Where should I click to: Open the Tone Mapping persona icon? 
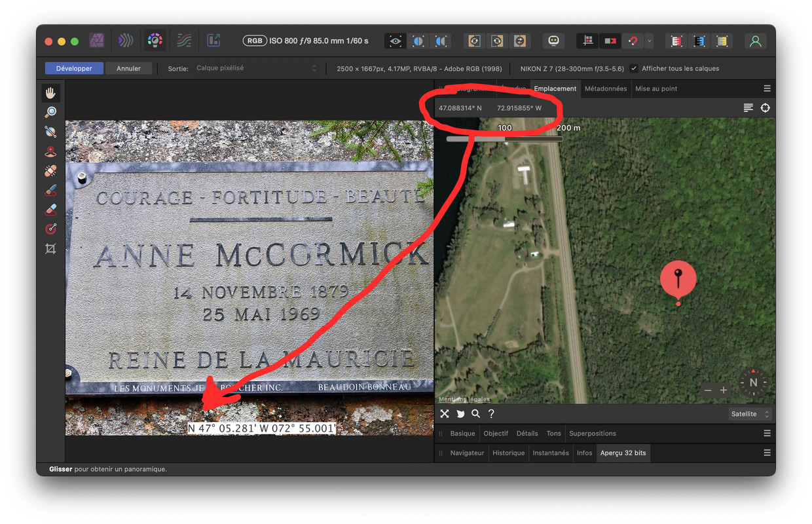(x=184, y=41)
